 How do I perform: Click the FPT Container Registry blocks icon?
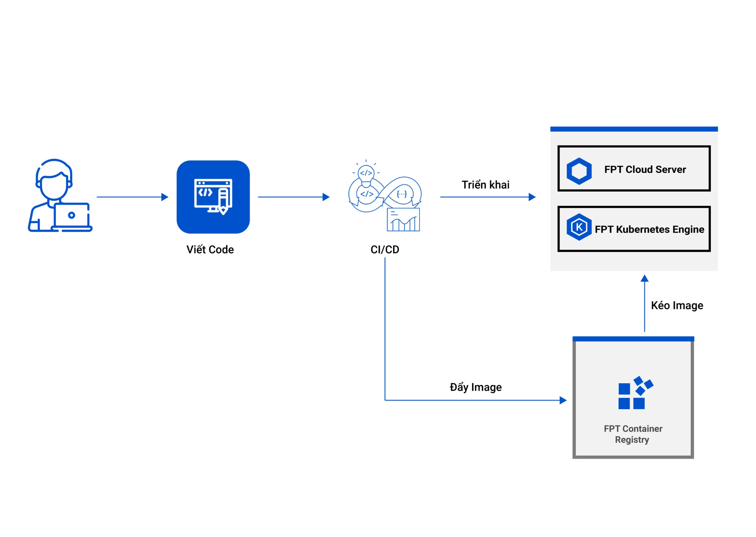coord(636,393)
